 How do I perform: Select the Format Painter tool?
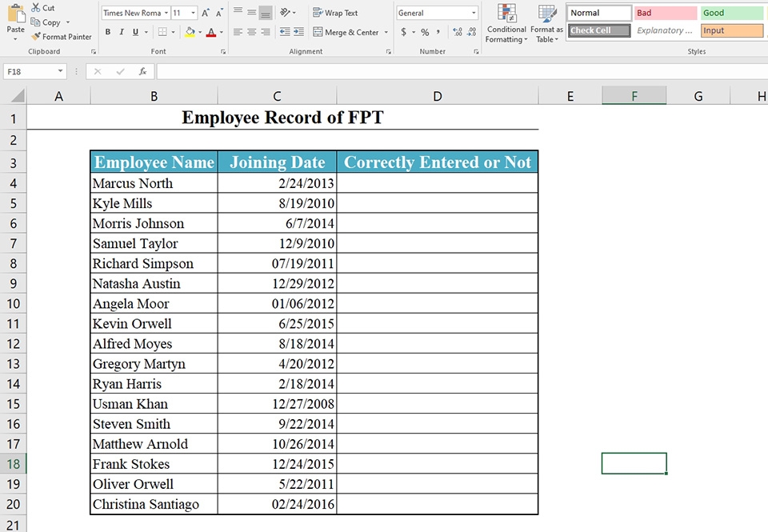62,36
